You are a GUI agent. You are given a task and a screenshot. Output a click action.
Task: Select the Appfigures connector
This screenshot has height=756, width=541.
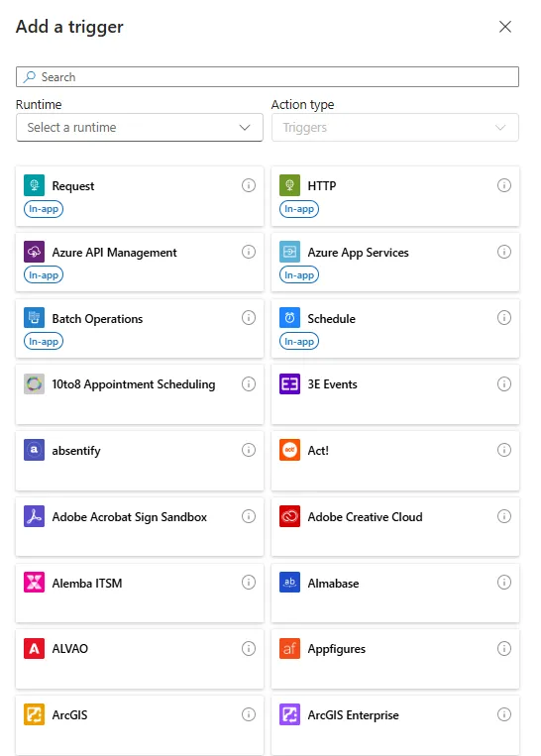click(x=395, y=659)
